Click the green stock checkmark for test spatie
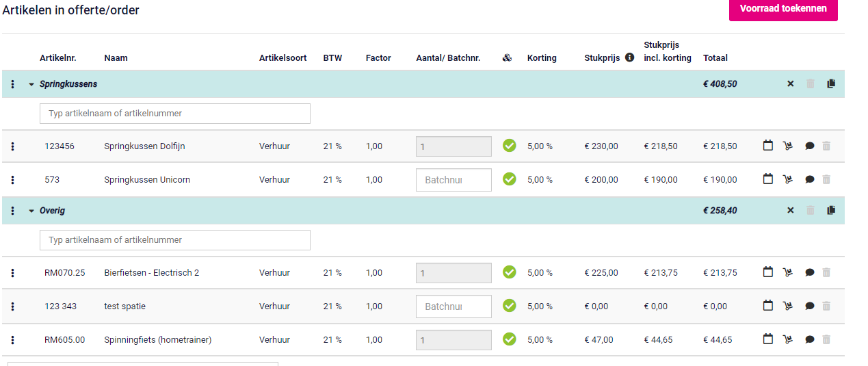Screen dimensions: 868x366 coord(509,306)
